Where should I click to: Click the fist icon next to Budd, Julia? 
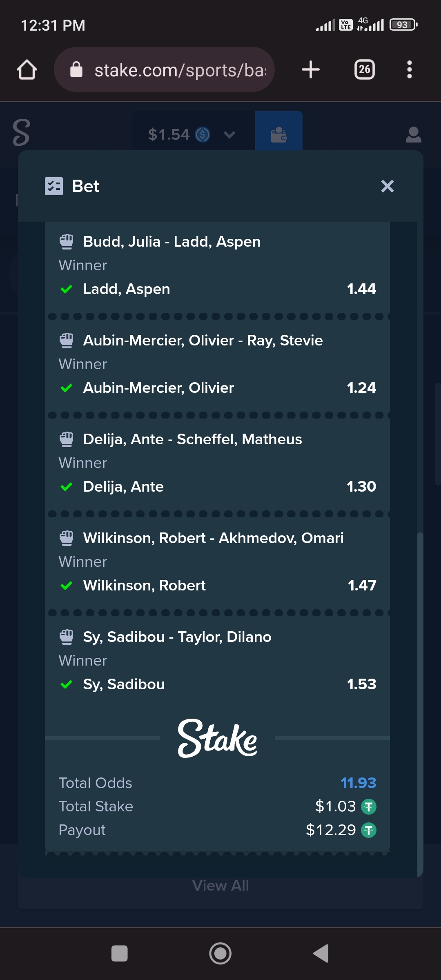click(67, 242)
